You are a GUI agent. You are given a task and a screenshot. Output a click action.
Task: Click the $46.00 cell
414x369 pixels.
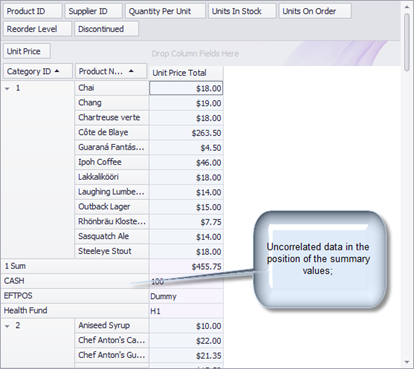(186, 163)
